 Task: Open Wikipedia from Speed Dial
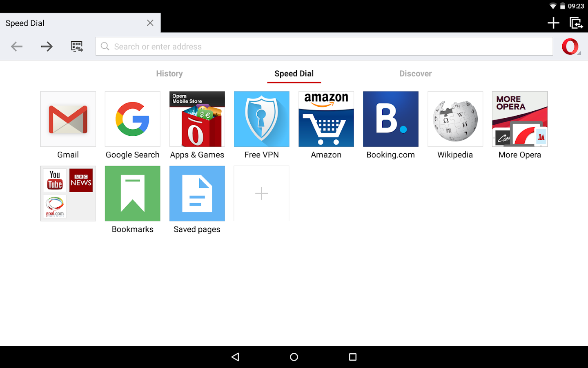(x=455, y=119)
